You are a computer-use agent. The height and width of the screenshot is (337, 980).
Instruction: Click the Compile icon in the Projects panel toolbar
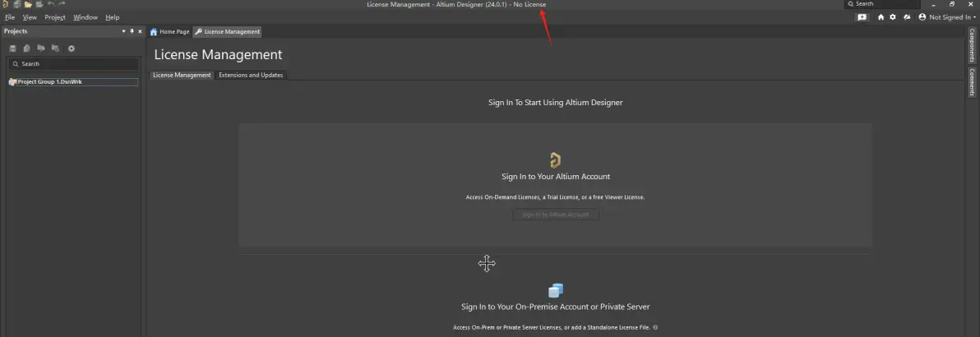point(27,48)
